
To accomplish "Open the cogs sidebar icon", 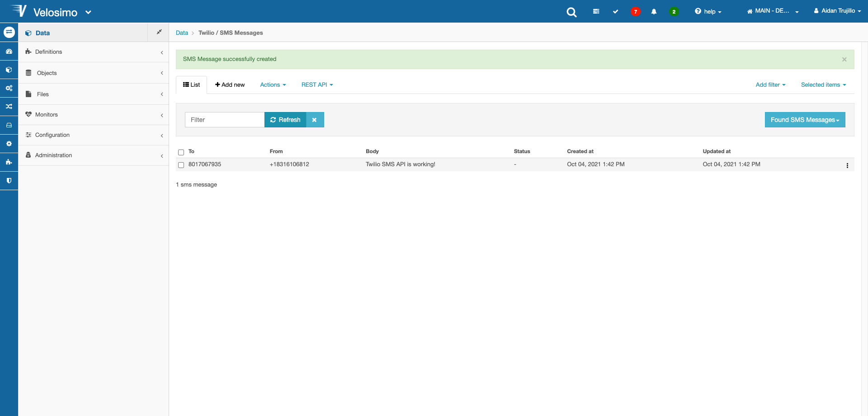I will [9, 88].
